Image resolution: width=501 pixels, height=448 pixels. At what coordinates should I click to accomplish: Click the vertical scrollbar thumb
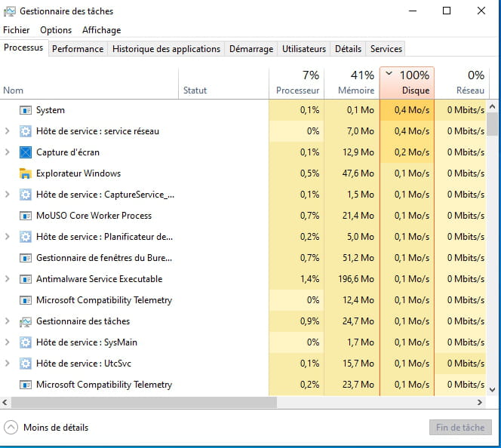coord(493,124)
